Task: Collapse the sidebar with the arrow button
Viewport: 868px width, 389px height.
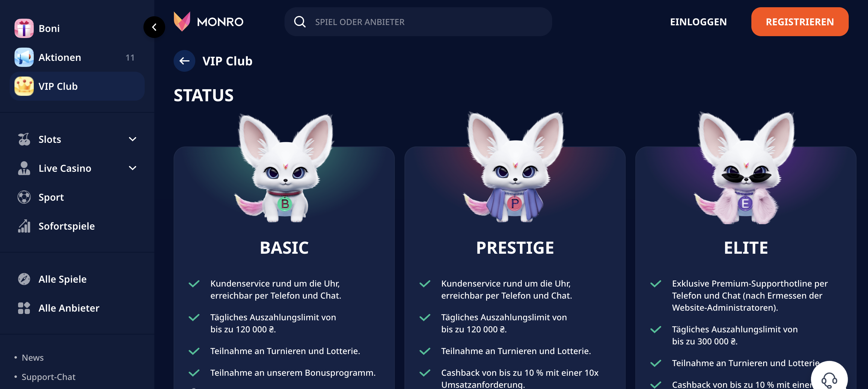Action: tap(154, 27)
